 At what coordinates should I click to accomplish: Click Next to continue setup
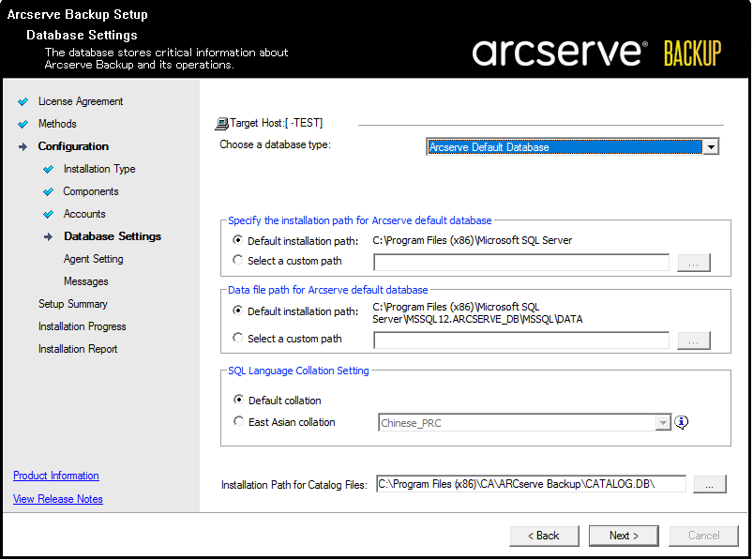point(624,536)
